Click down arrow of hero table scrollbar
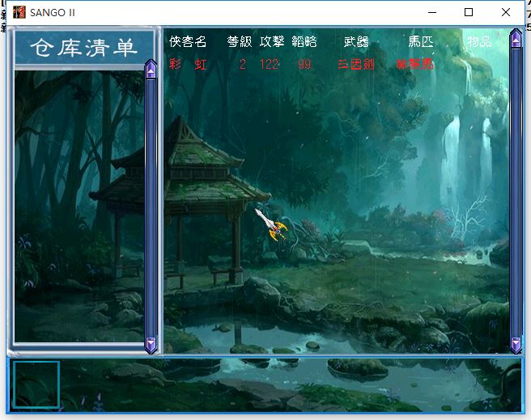Image resolution: width=531 pixels, height=420 pixels. [x=516, y=345]
